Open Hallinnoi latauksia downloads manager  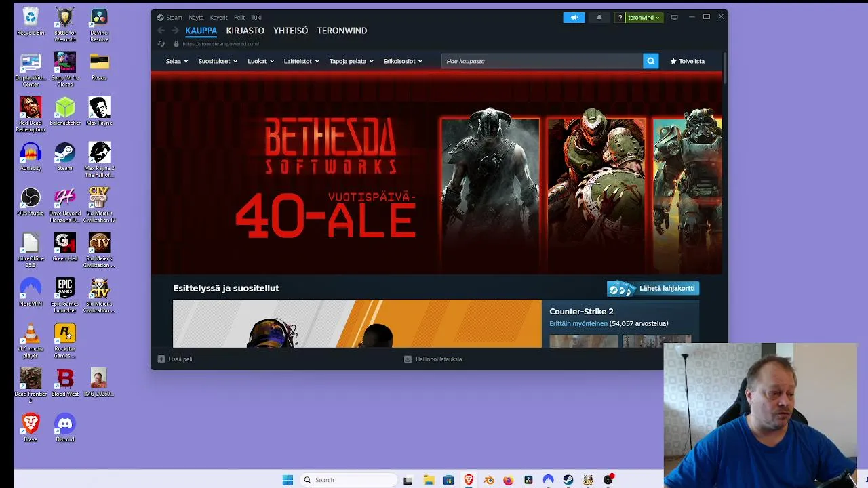click(x=433, y=359)
